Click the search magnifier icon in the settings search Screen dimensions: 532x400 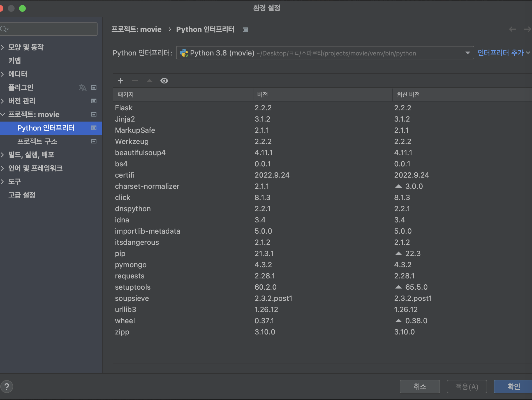(x=4, y=29)
